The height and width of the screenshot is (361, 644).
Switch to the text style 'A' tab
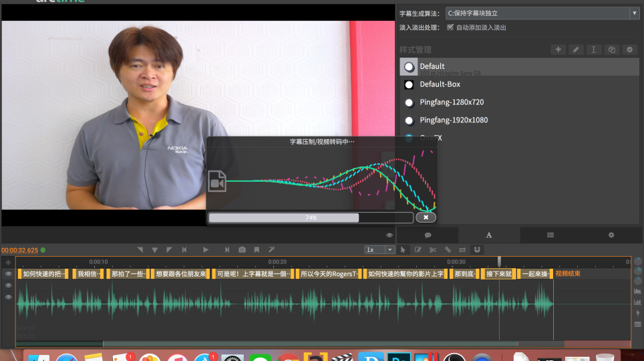coord(488,235)
